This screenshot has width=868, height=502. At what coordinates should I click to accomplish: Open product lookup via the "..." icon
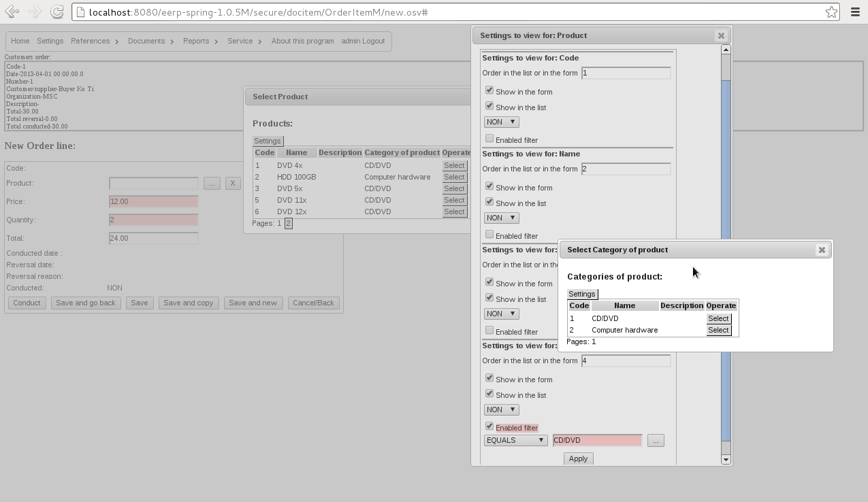[212, 183]
